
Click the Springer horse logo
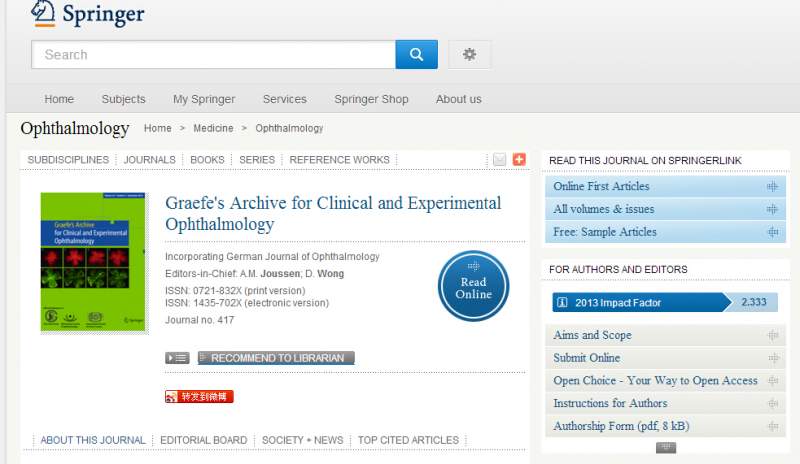(x=43, y=13)
